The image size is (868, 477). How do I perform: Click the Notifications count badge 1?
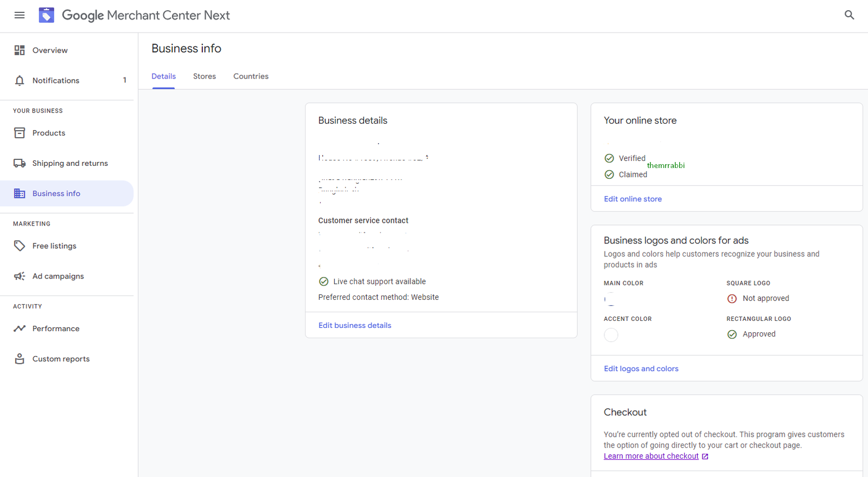click(x=124, y=80)
